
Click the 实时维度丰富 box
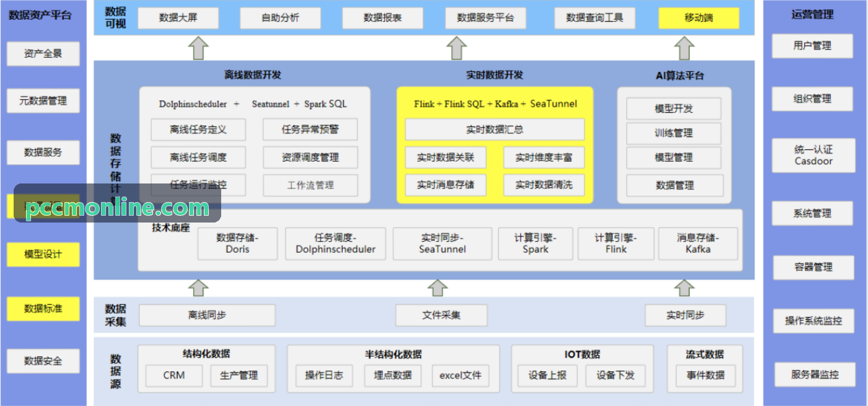[544, 157]
